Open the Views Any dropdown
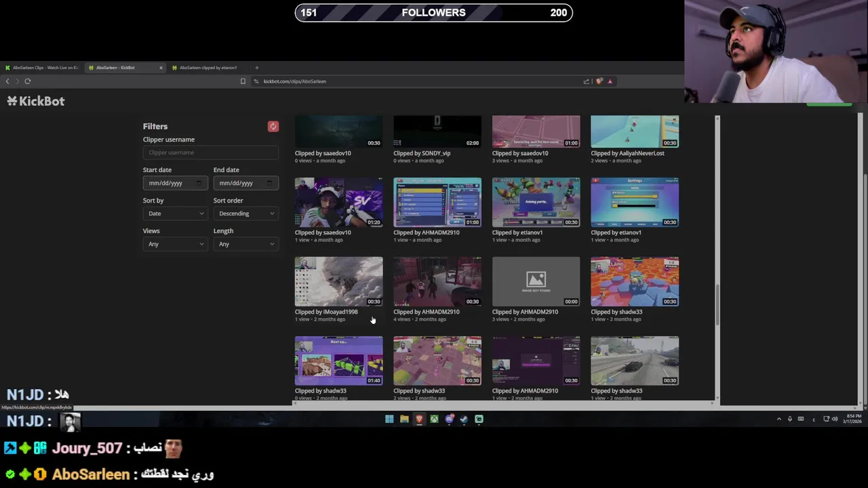 coord(175,244)
